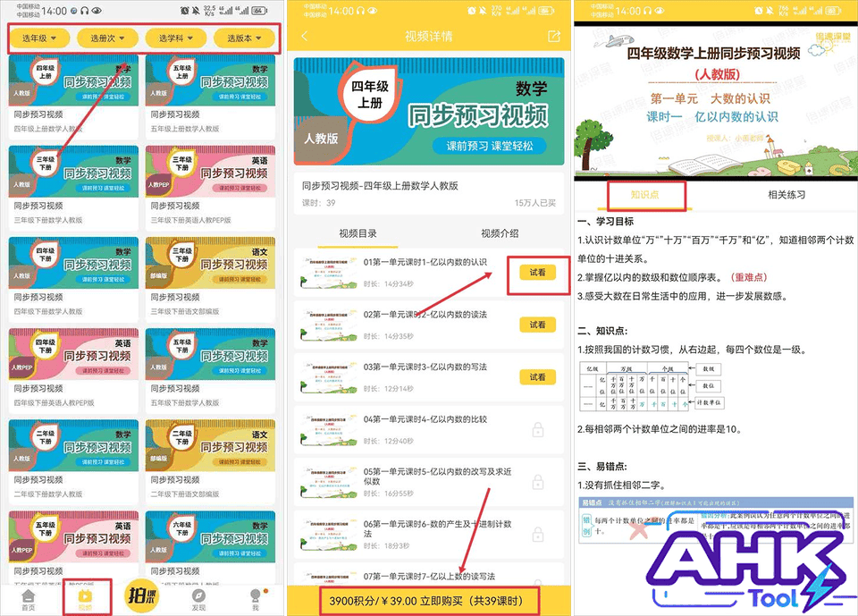The height and width of the screenshot is (616, 858).
Task: Open the 五年级下册数学人教版 course card
Action: point(210,370)
